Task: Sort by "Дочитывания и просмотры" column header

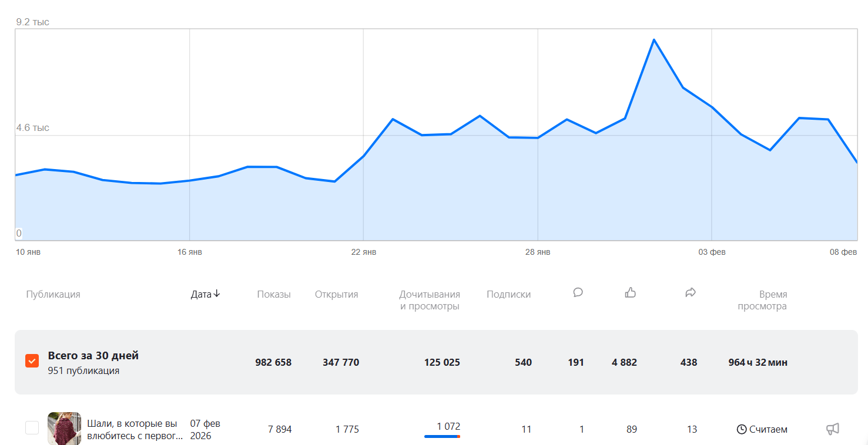Action: (x=430, y=300)
